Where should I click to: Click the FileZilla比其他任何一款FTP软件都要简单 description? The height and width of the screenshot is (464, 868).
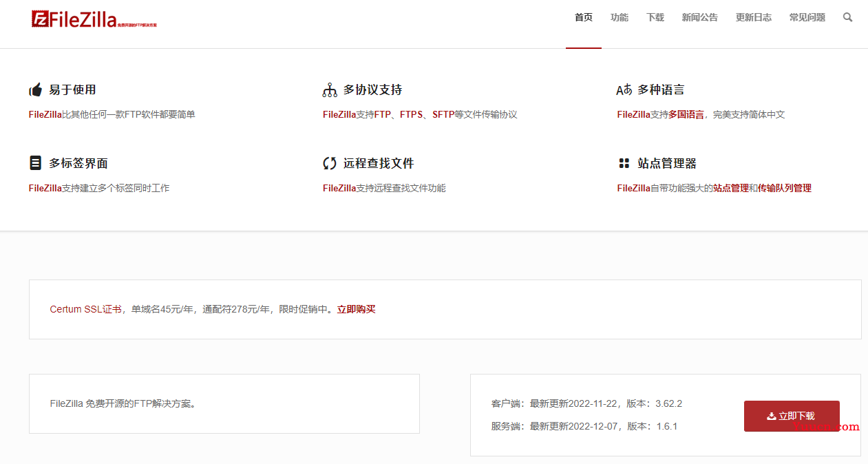point(112,114)
